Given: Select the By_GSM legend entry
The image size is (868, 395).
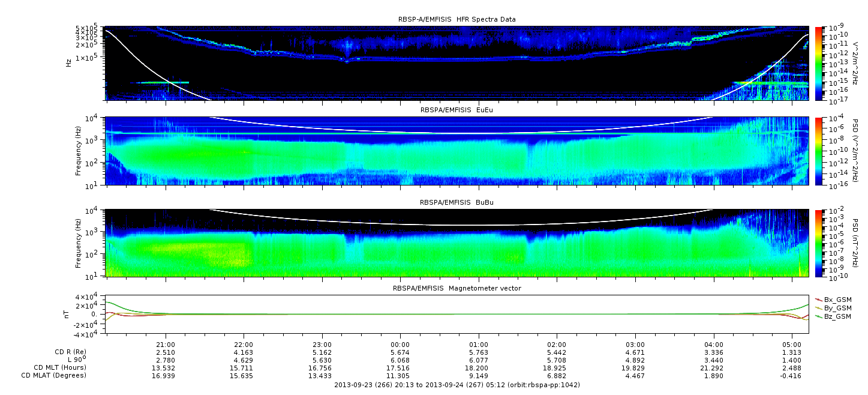Looking at the screenshot, I should click(833, 308).
